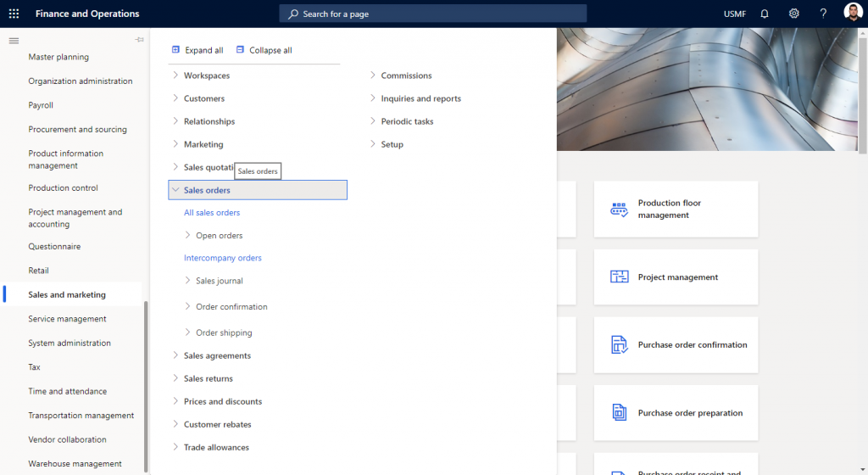
Task: Open the Service management module
Action: click(x=68, y=319)
